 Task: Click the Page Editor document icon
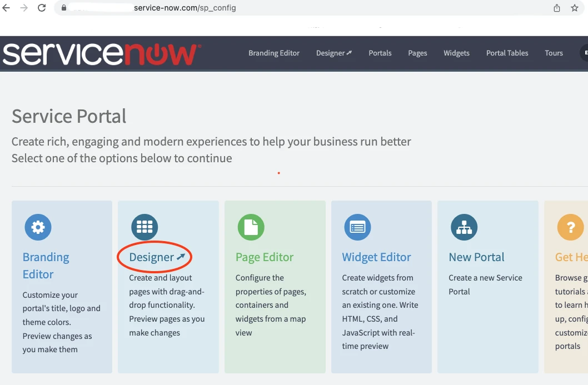pyautogui.click(x=251, y=228)
